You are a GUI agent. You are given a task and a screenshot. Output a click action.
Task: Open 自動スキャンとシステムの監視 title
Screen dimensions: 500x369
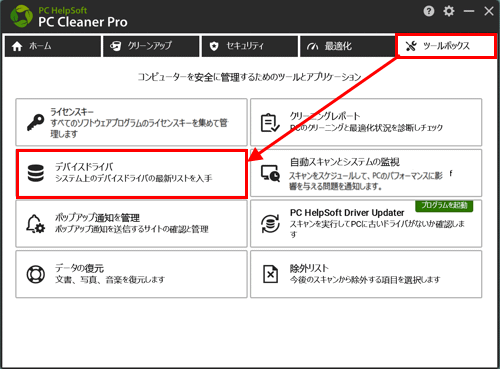345,162
